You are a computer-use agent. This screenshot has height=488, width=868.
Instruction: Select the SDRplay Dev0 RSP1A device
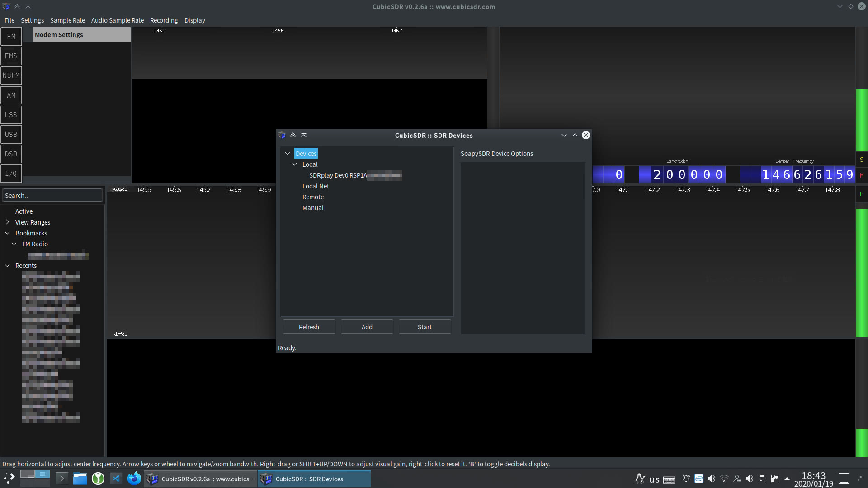[355, 175]
